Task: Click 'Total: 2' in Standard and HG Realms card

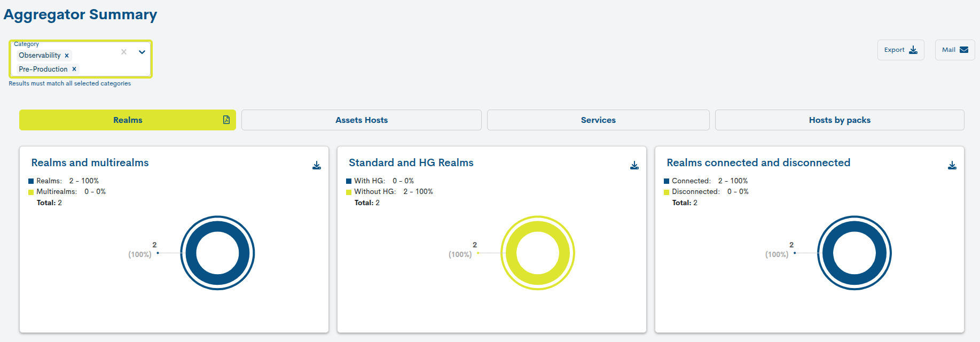Action: pos(367,203)
